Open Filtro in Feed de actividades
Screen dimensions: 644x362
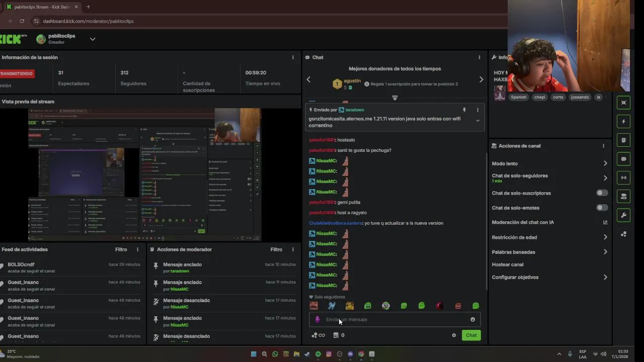pos(121,249)
